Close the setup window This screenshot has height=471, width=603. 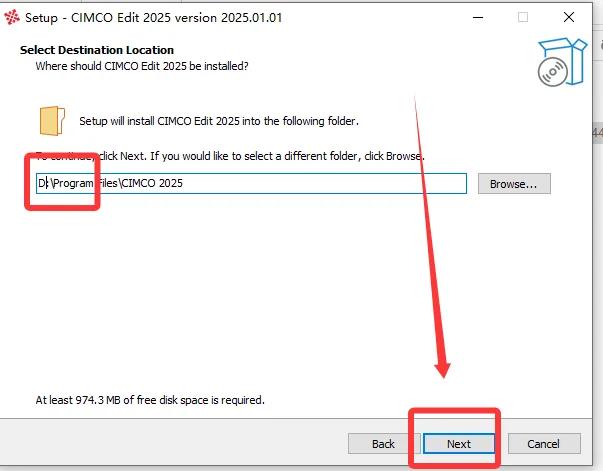coord(569,17)
